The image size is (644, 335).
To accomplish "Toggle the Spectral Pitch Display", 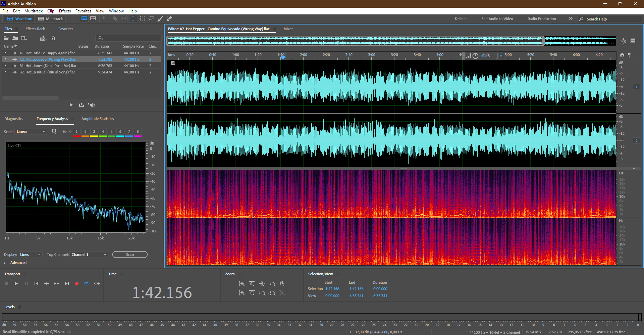I will [93, 19].
